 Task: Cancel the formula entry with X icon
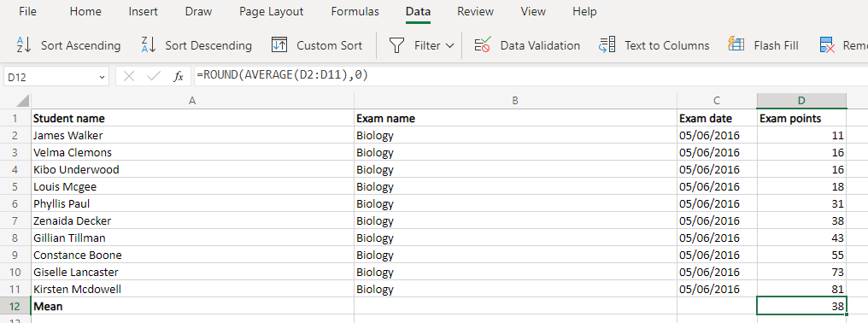129,76
